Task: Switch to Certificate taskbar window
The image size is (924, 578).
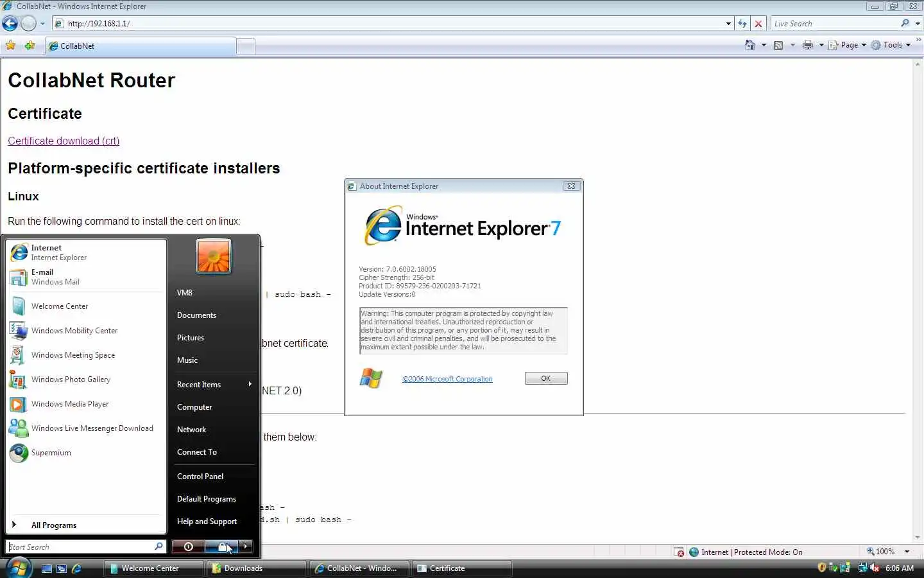Action: click(461, 568)
